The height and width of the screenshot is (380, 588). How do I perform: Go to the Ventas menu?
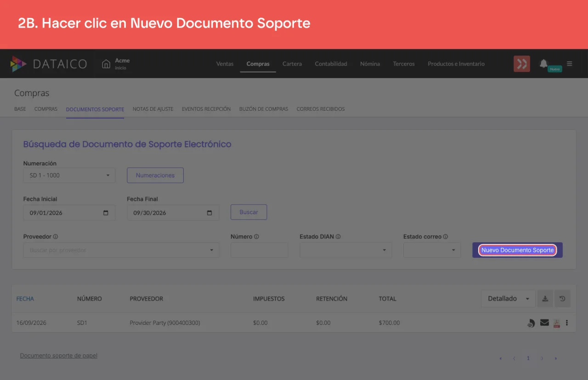click(225, 64)
